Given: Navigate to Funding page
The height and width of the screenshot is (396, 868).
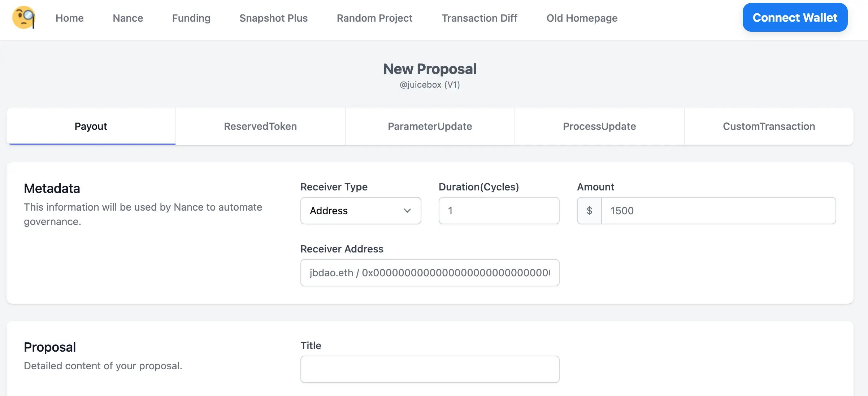Looking at the screenshot, I should click(x=191, y=18).
